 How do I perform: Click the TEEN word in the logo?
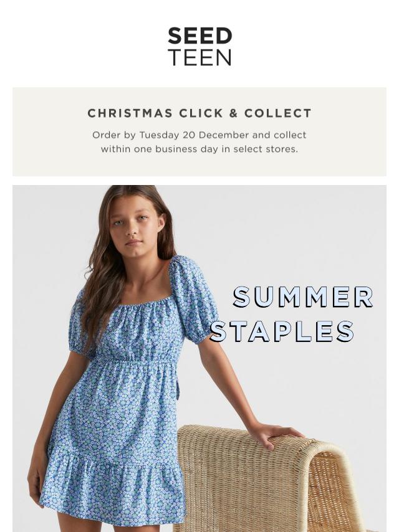[x=199, y=57]
